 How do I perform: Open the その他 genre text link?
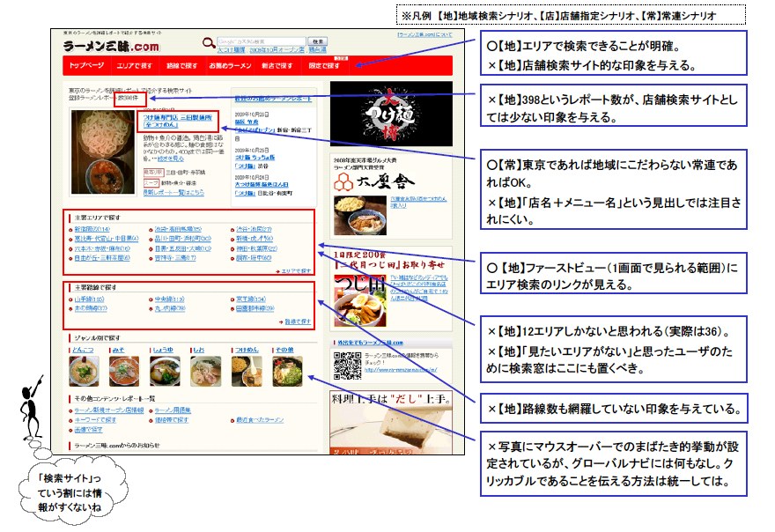pos(284,350)
